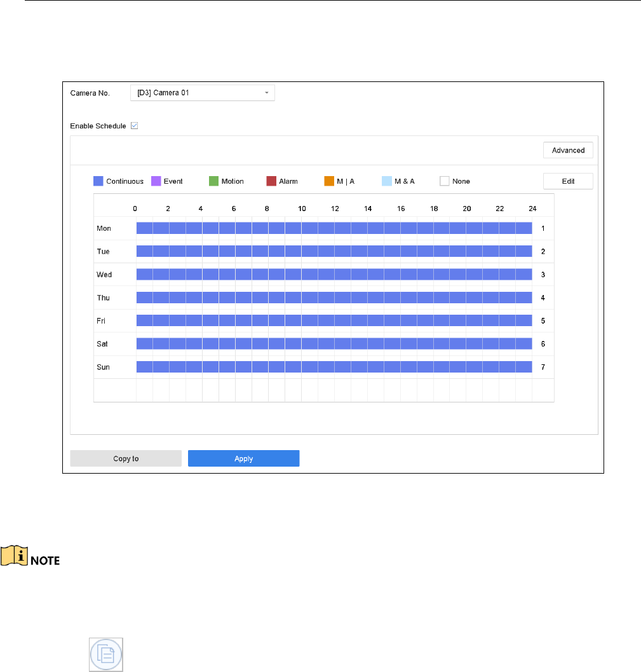Select the red Alarm recording swatch
Image resolution: width=641 pixels, height=672 pixels.
pos(271,181)
